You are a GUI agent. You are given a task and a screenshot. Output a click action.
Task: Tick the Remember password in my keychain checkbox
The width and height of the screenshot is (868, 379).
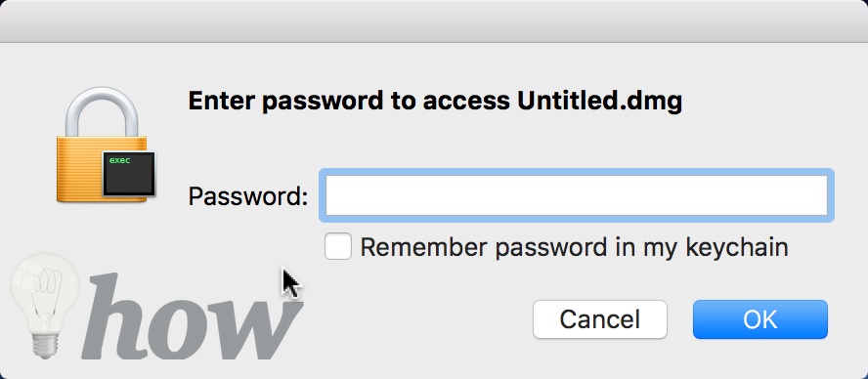pos(337,246)
